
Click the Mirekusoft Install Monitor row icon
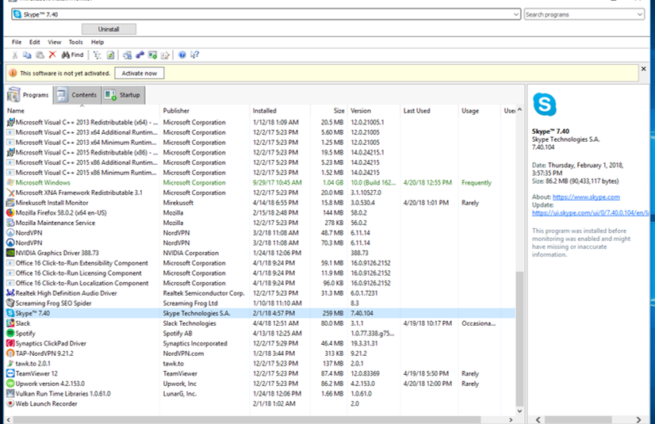pos(10,203)
